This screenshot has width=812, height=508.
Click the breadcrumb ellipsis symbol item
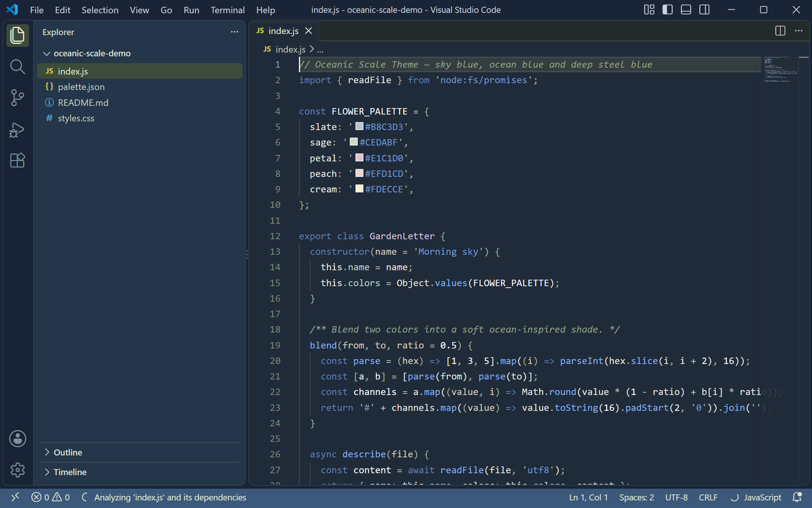point(320,50)
